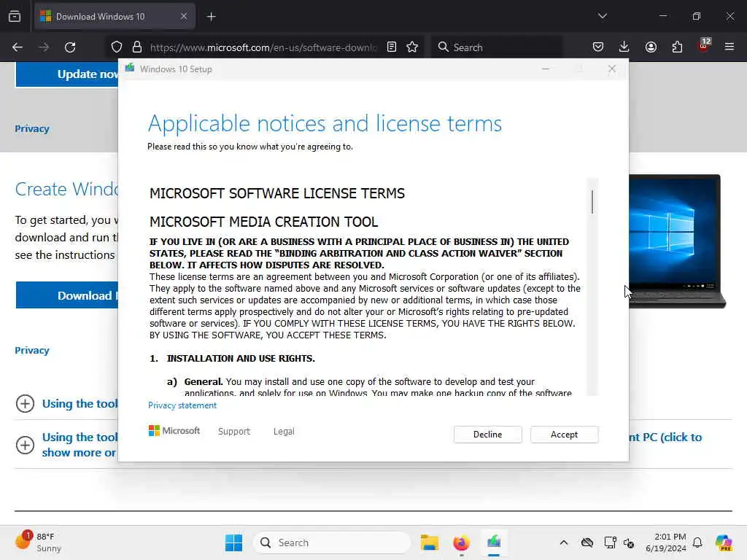
Task: Click the Update now button on webpage
Action: pyautogui.click(x=66, y=74)
